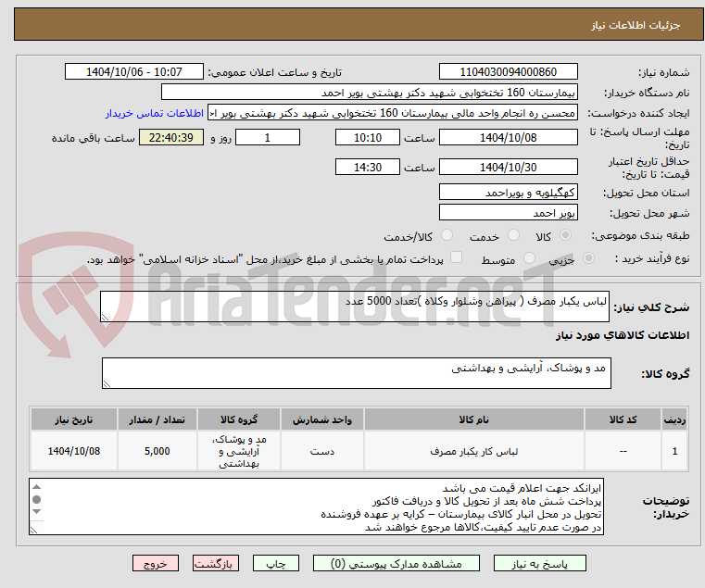Screen dimensions: 705x588
Task: Click the شماره نیاز field 1104030094000860
Action: (x=508, y=72)
